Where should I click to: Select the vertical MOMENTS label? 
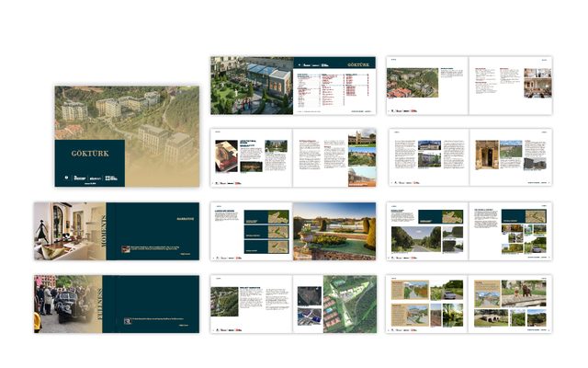(102, 231)
